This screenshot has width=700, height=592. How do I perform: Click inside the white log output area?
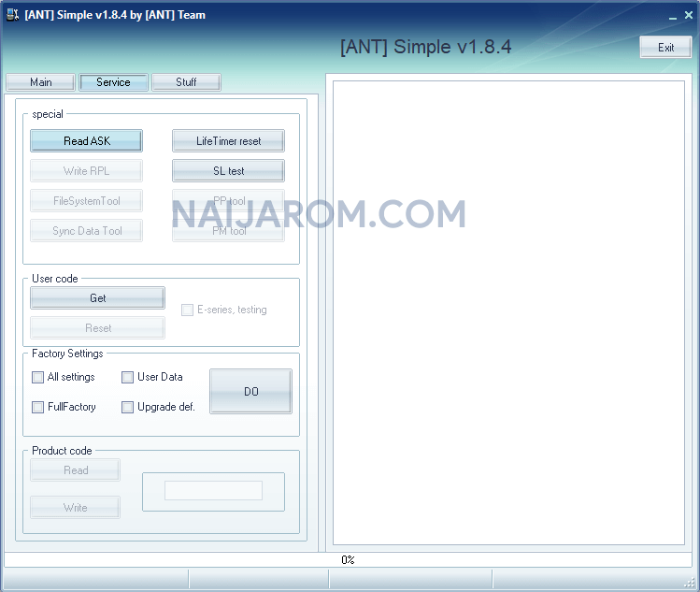click(x=509, y=312)
